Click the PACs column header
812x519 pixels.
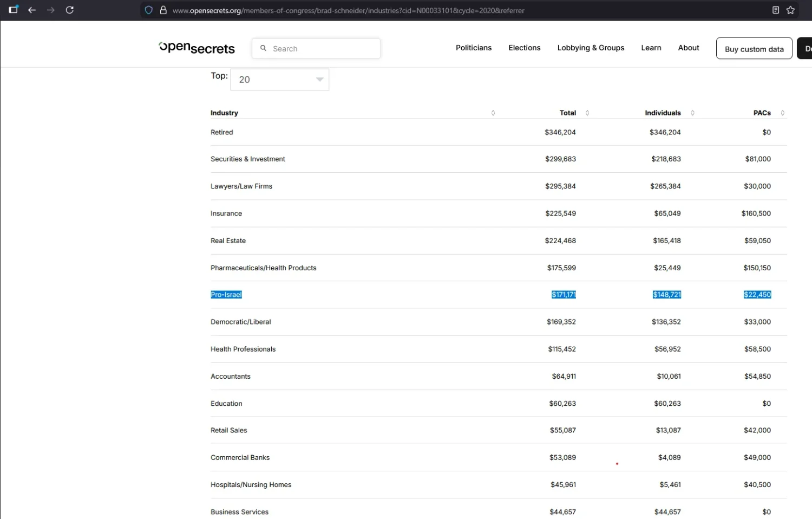coord(762,113)
